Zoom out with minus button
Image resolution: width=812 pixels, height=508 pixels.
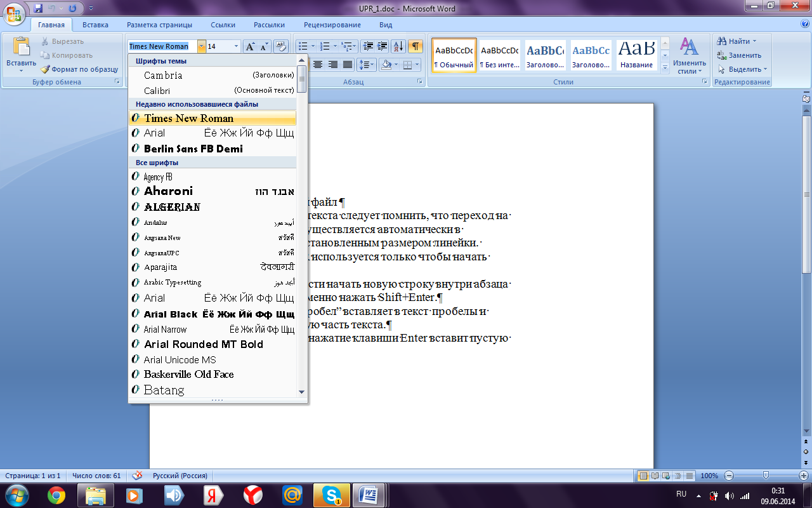(x=729, y=476)
